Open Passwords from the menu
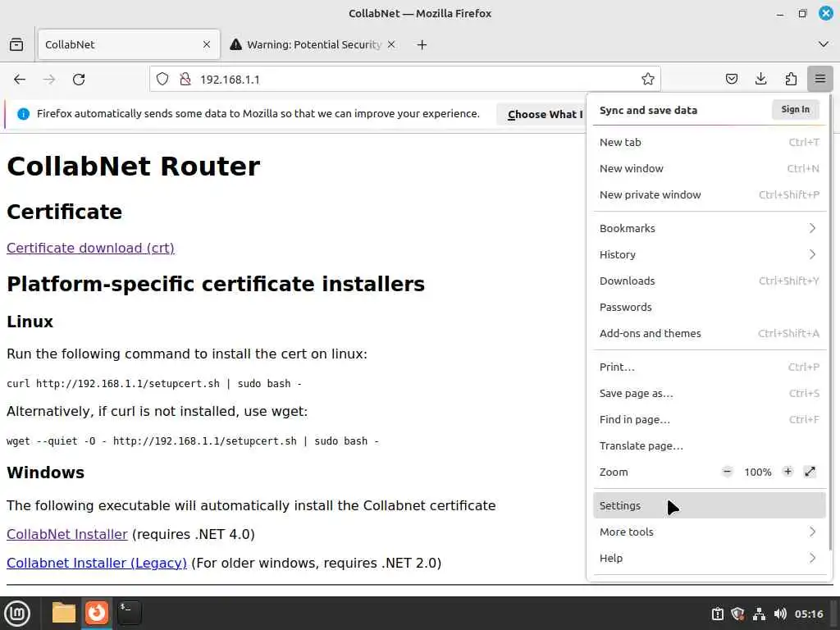The height and width of the screenshot is (630, 840). pos(710,307)
